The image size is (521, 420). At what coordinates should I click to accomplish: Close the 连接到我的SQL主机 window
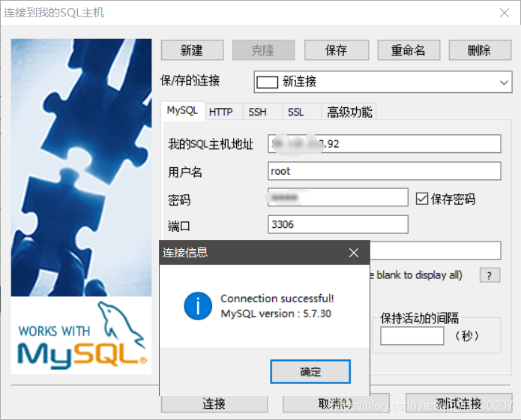pyautogui.click(x=505, y=13)
